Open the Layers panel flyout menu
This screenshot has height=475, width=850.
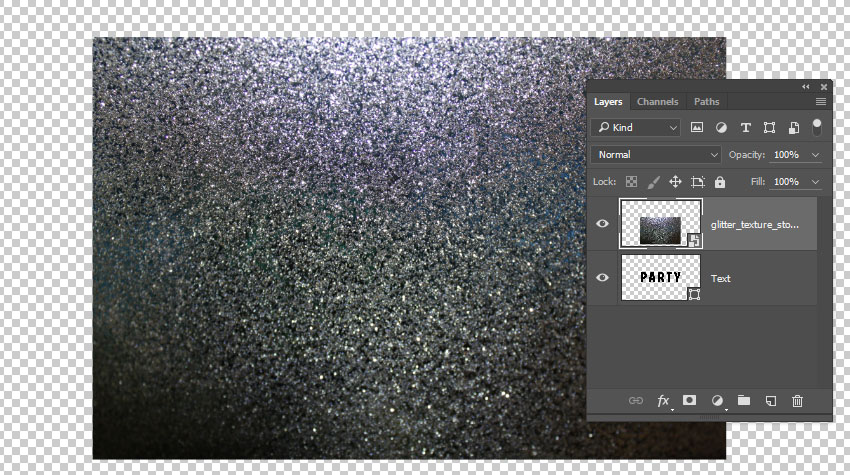tap(821, 101)
